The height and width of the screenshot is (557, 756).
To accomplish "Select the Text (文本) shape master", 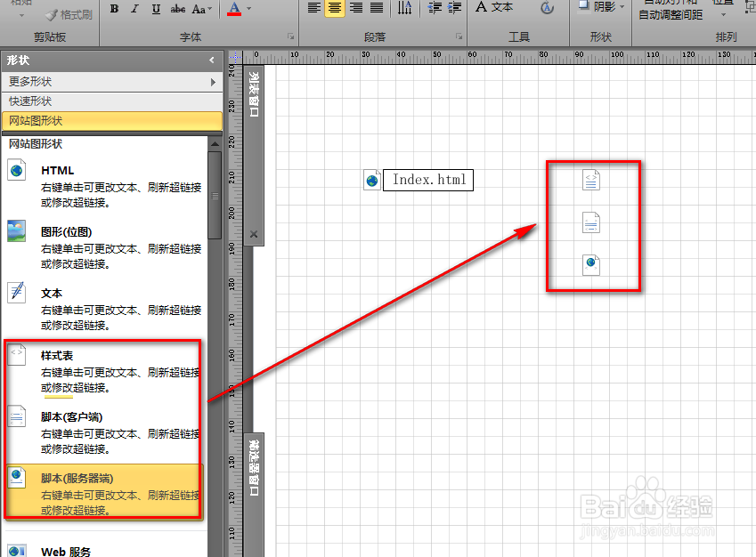I will pos(104,309).
